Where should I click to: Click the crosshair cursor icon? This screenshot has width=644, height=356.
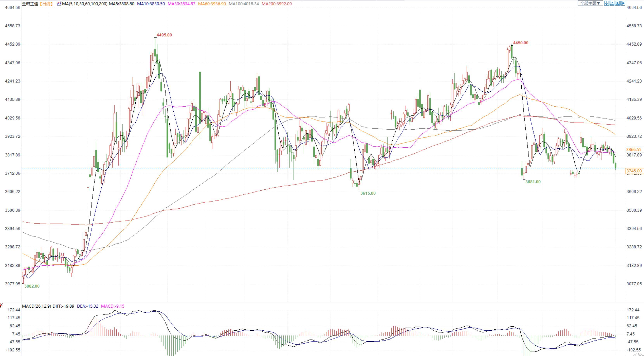[607, 3]
